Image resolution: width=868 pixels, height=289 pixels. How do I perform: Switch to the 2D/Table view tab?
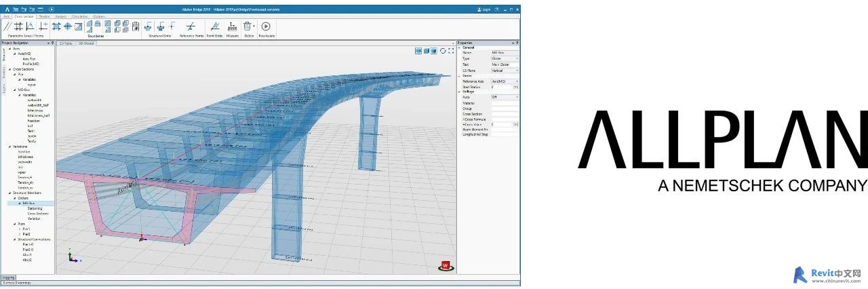pyautogui.click(x=66, y=43)
